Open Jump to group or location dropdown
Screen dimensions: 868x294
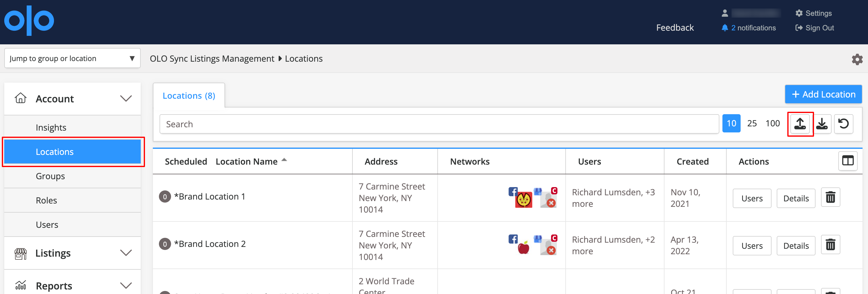point(72,58)
